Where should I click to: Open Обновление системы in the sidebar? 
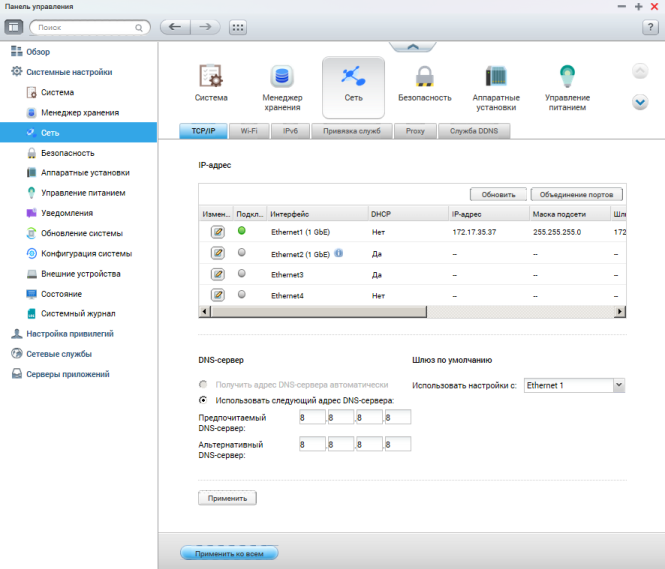[82, 233]
